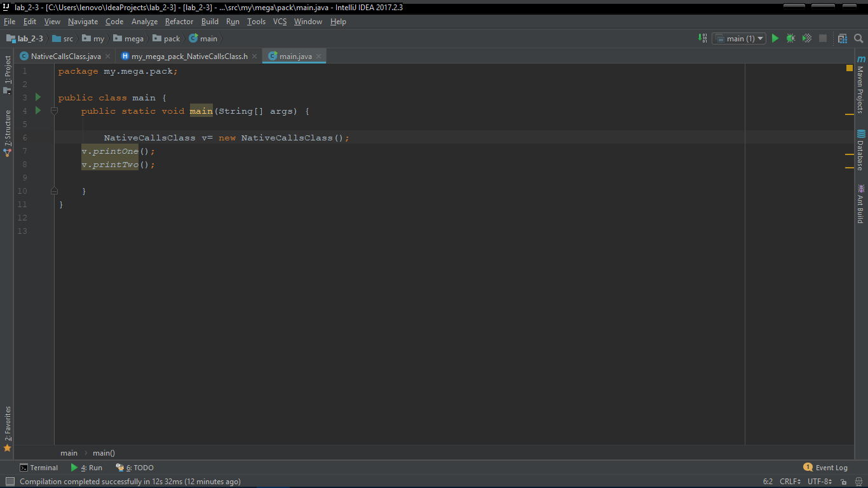Open the Code menu

coord(114,22)
